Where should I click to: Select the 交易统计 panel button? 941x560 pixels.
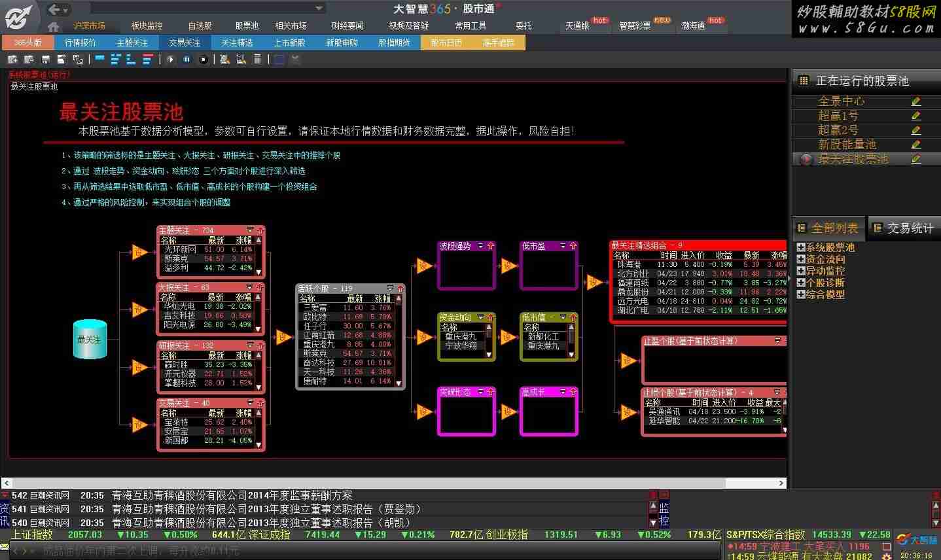click(x=904, y=228)
